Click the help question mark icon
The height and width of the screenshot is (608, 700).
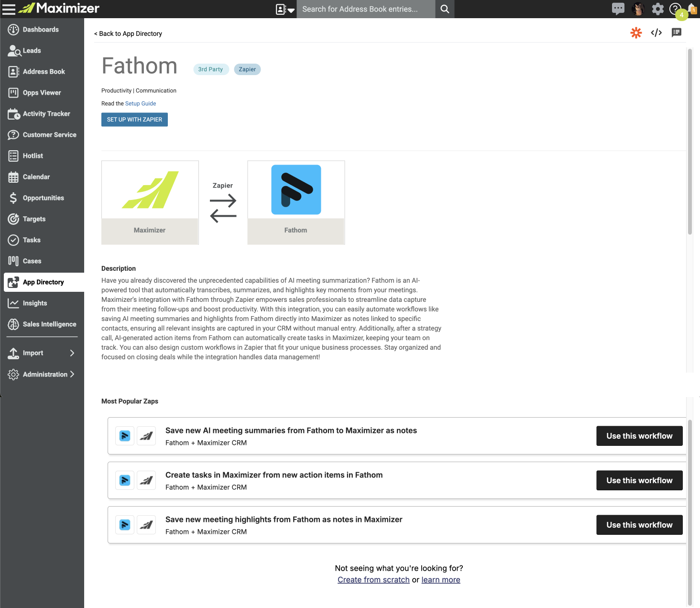[675, 9]
